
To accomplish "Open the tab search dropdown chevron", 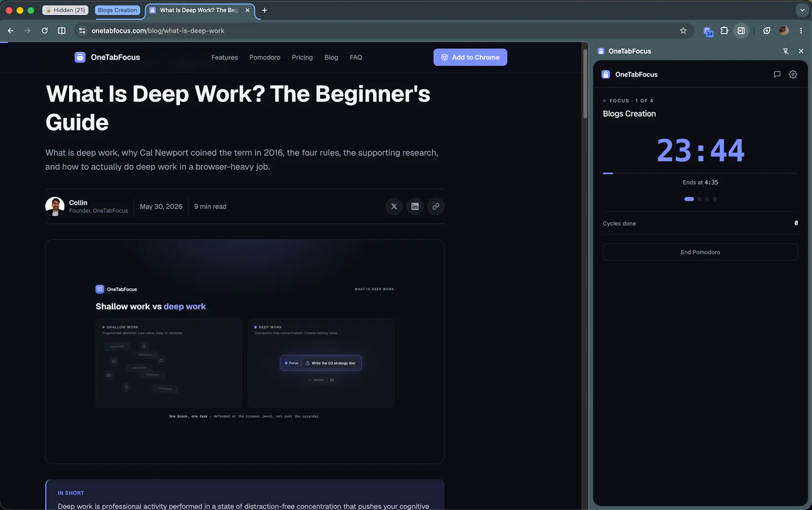I will coord(802,10).
